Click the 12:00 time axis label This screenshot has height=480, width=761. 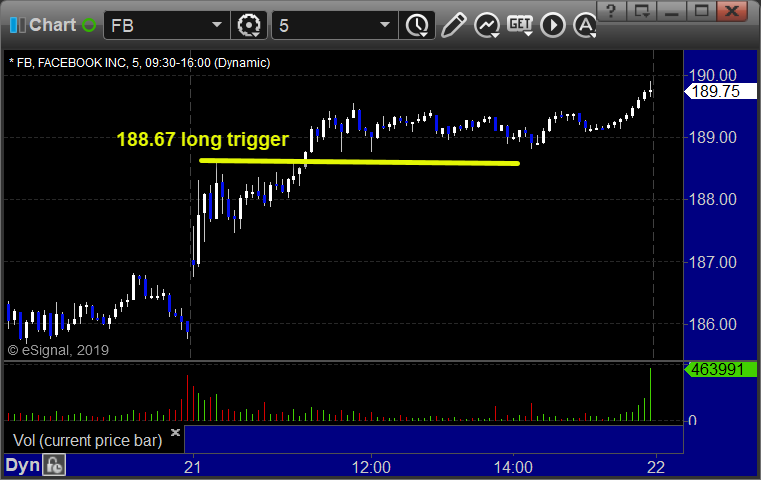click(371, 467)
